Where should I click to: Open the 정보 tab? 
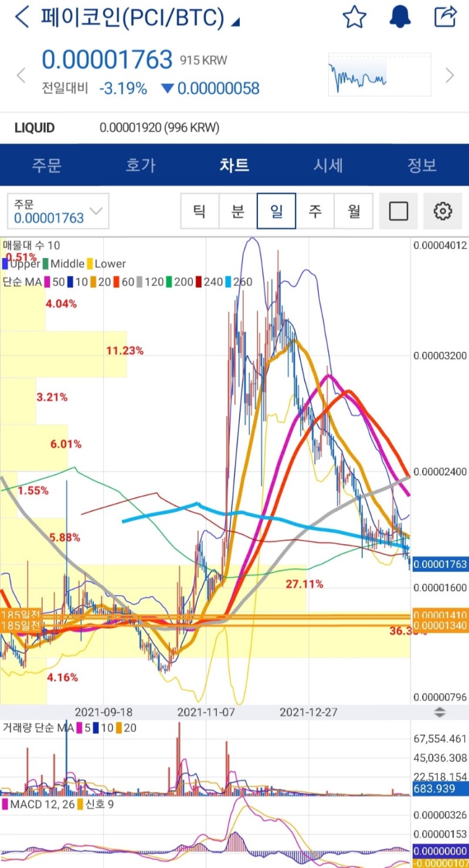(422, 165)
